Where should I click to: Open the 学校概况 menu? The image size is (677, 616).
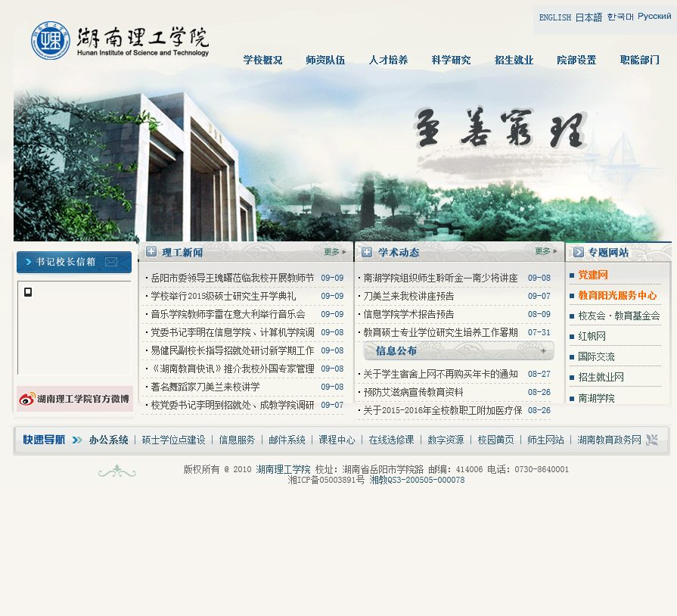(262, 60)
